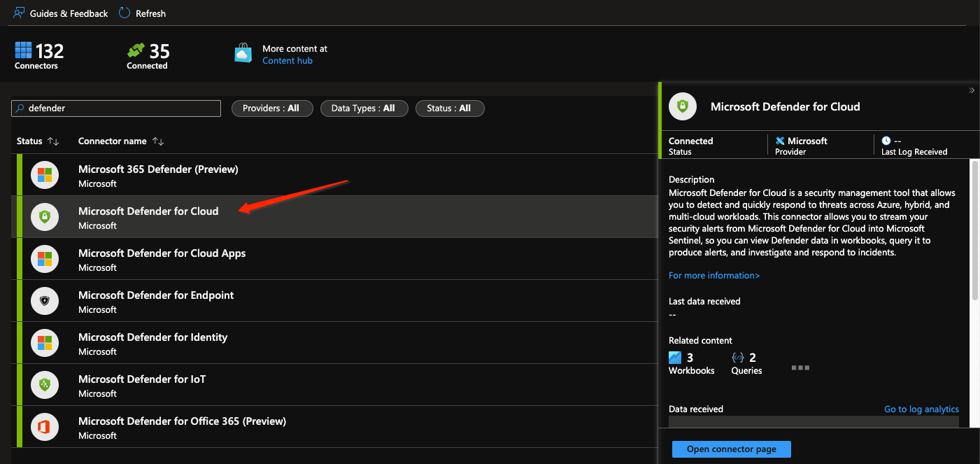
Task: Click Refresh in the toolbar
Action: [143, 13]
